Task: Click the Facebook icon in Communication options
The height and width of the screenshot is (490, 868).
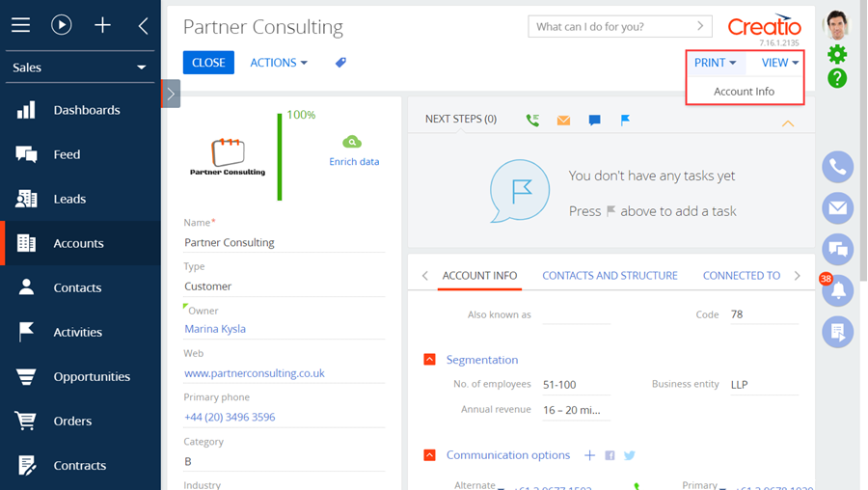Action: click(610, 455)
